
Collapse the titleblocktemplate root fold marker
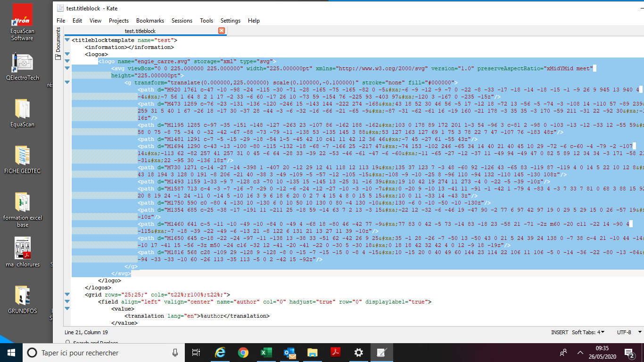click(x=67, y=40)
